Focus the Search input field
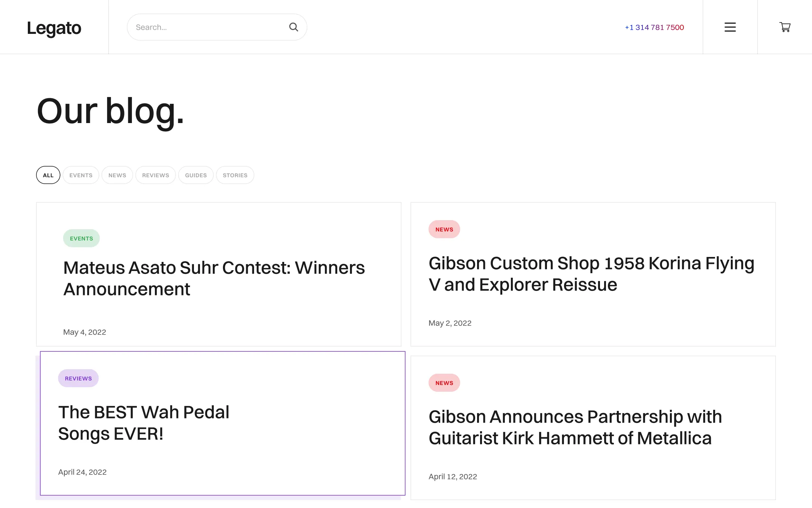The height and width of the screenshot is (508, 812). [217, 27]
